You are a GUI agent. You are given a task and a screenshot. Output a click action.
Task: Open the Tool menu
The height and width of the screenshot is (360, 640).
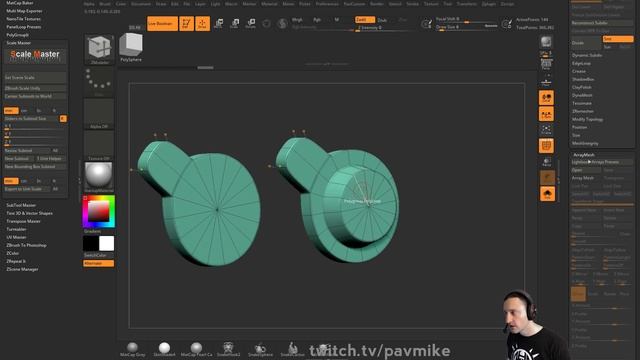448,4
